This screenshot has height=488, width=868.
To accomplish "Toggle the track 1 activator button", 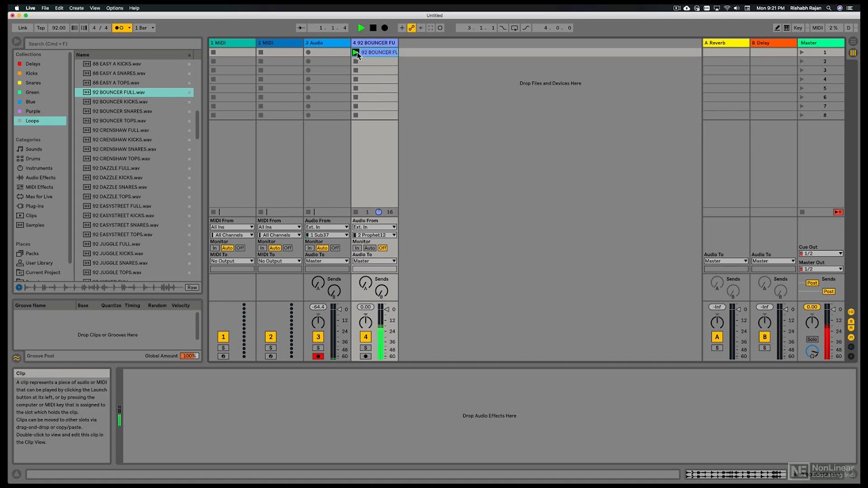I will (222, 337).
